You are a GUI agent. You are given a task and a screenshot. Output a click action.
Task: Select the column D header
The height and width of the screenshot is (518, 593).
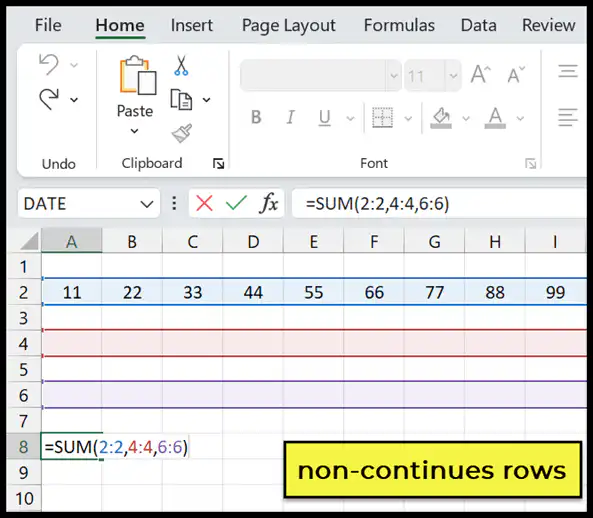[x=253, y=241]
